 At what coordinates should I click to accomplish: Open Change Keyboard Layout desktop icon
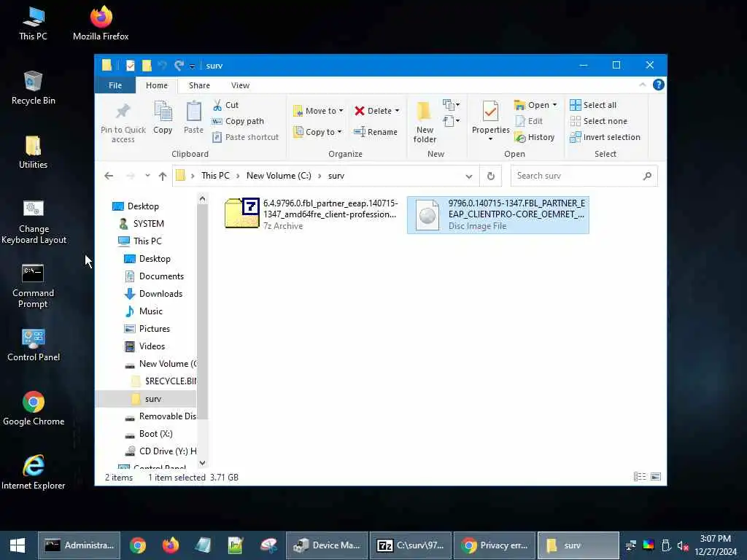point(34,222)
